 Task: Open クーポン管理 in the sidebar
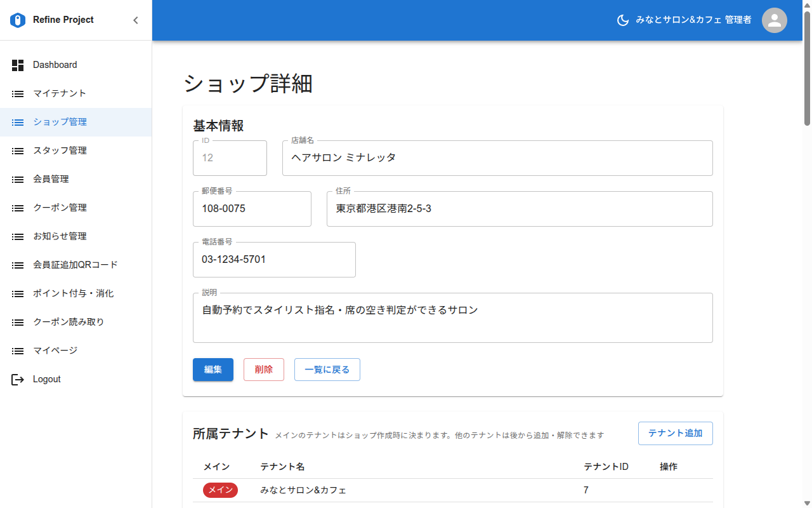[75, 208]
